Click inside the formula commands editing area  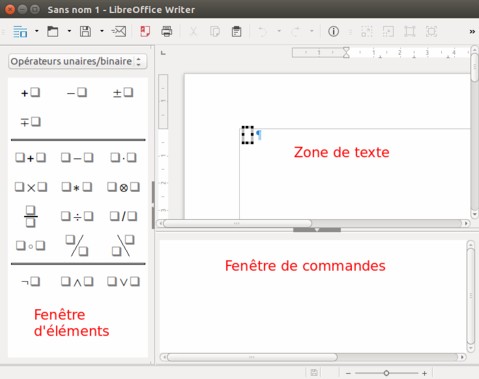coord(313,296)
